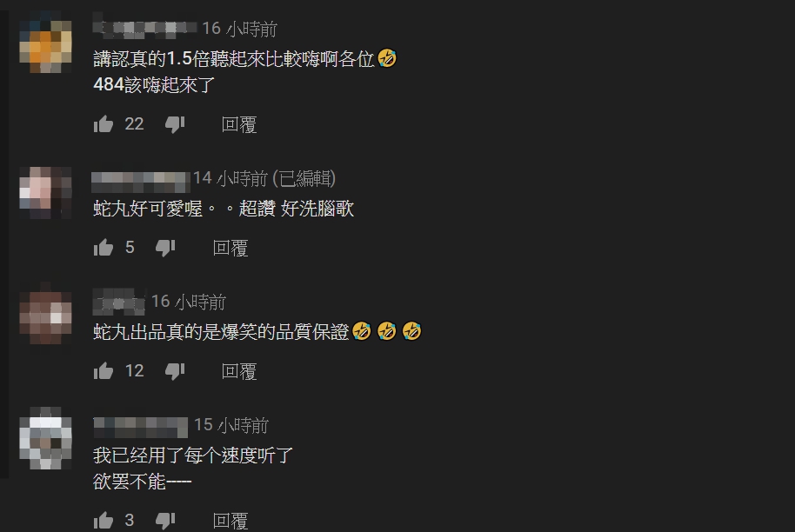Reply to the 每个速度听了 comment
Viewport: 795px width, 532px height.
click(x=230, y=521)
